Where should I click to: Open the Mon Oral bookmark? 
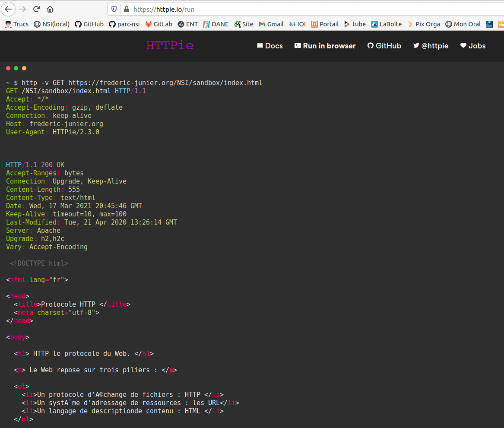(x=463, y=24)
